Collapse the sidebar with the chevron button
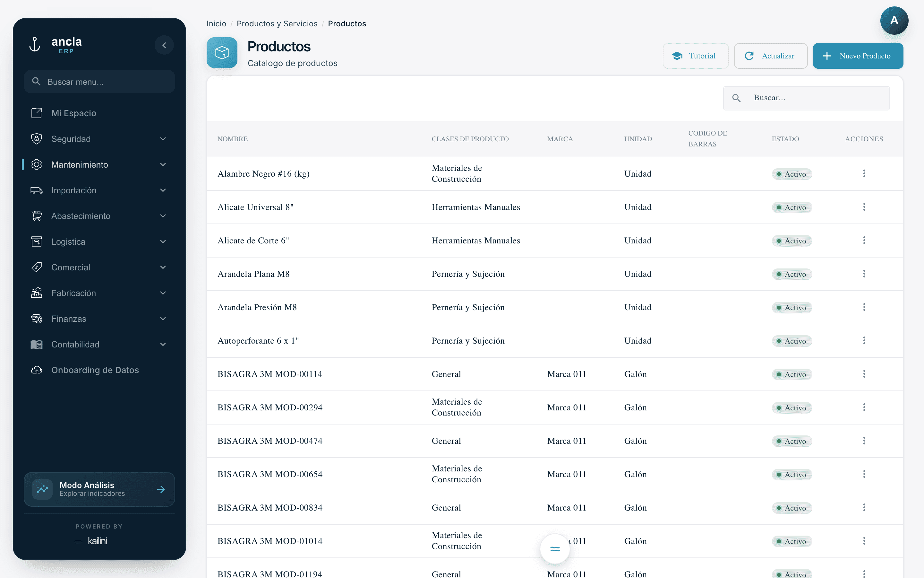924x578 pixels. coord(164,45)
